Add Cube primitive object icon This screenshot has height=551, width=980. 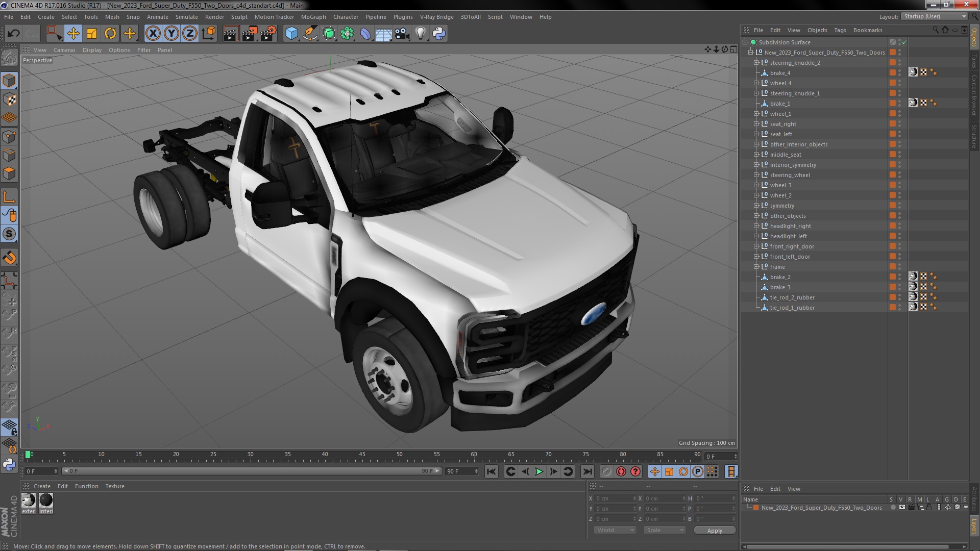tap(291, 34)
